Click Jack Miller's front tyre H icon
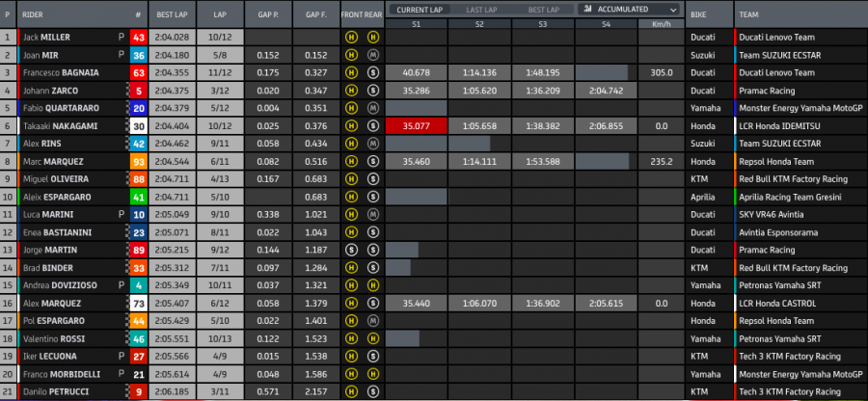Image resolution: width=868 pixels, height=401 pixels. [x=353, y=38]
